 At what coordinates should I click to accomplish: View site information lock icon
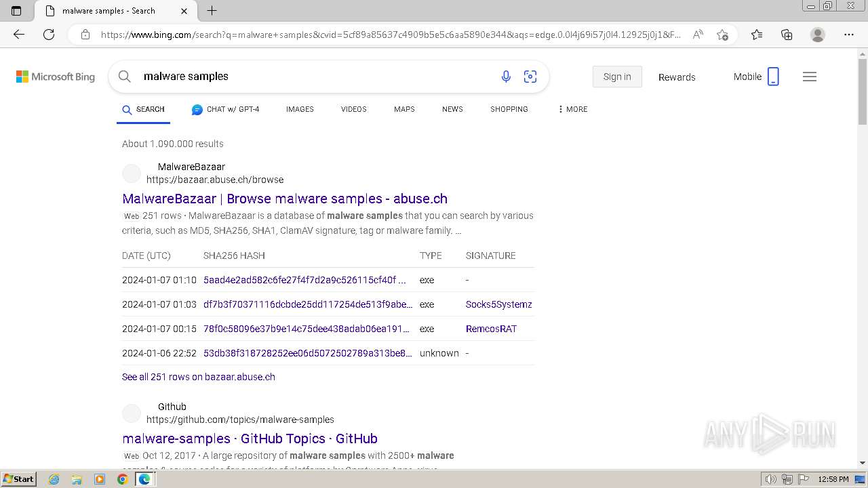point(85,35)
